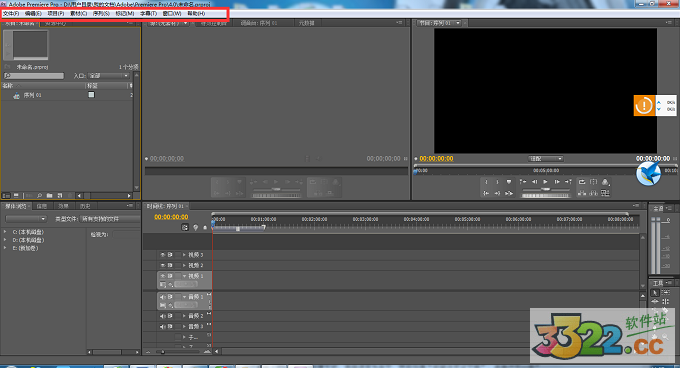Toggle the timeline Snap icon
Screen dimensions: 680x368
point(185,227)
